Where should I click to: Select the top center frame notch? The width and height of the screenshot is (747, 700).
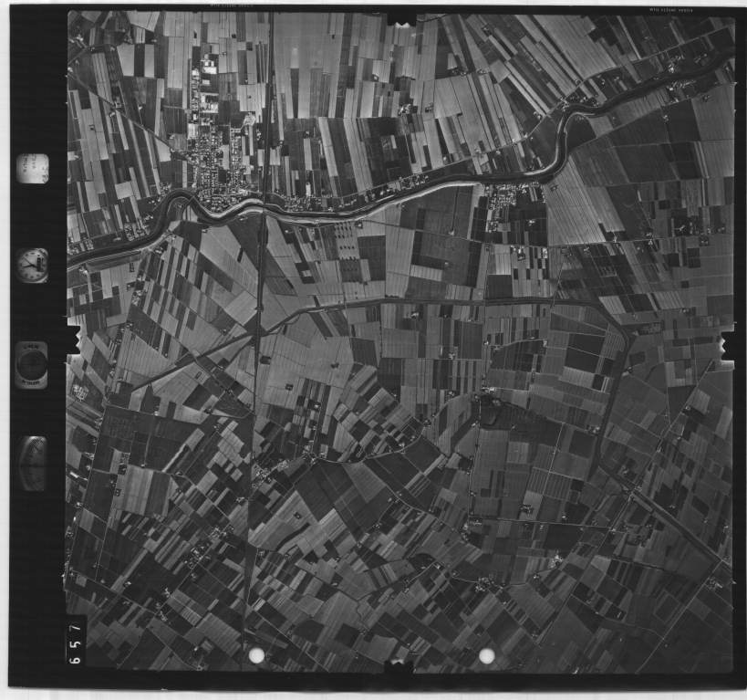tap(400, 18)
